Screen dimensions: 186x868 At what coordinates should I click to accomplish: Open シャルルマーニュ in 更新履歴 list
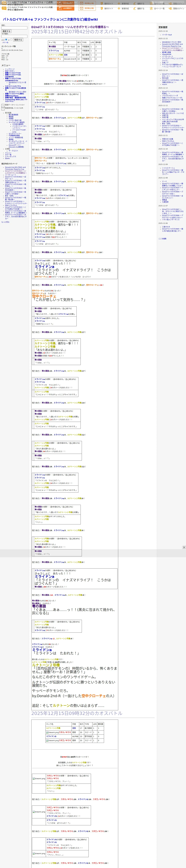pos(168,168)
